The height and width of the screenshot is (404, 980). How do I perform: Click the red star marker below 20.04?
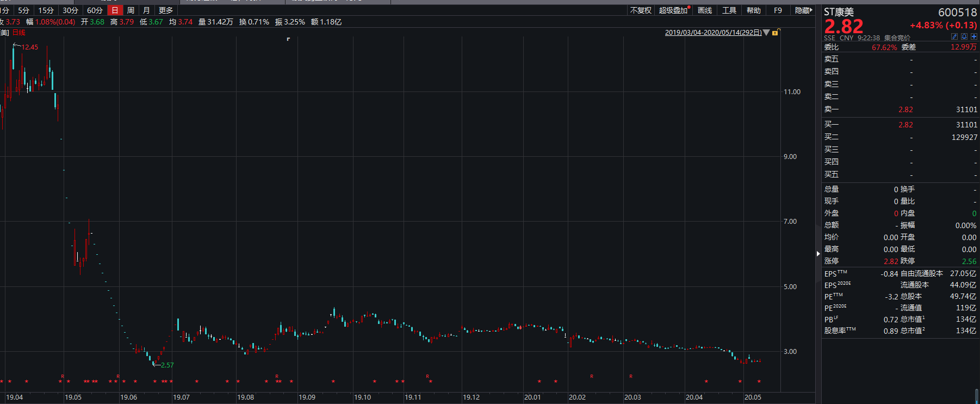(706, 381)
